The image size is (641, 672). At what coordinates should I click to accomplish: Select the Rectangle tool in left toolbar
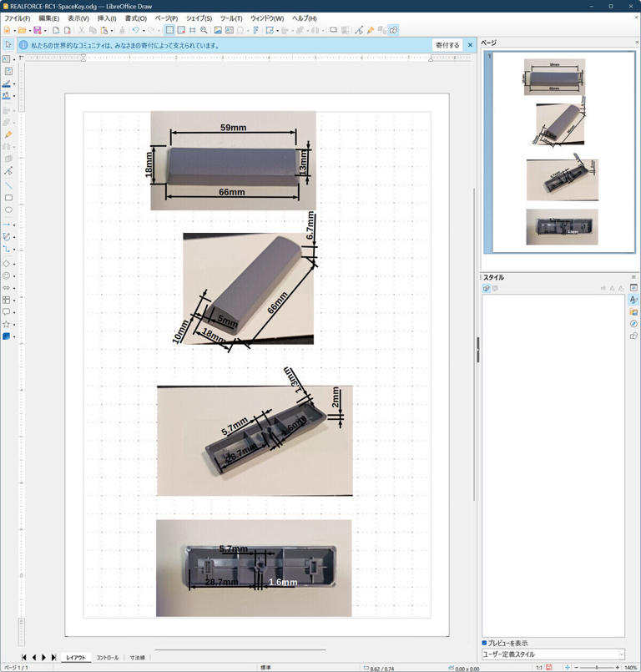pos(8,198)
